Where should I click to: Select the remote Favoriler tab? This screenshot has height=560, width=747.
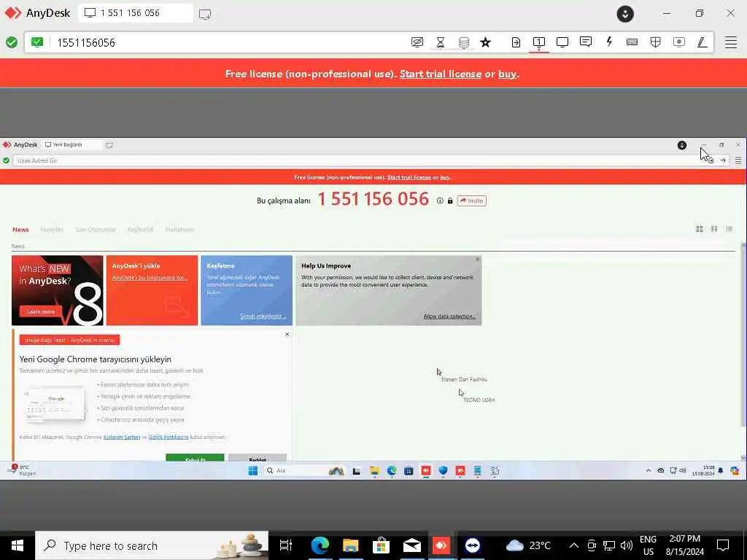coord(52,230)
